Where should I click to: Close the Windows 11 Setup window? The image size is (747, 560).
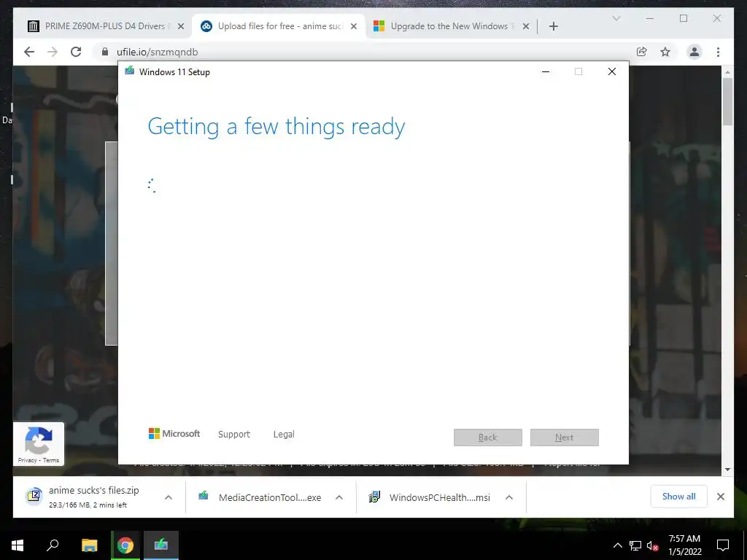click(x=612, y=71)
